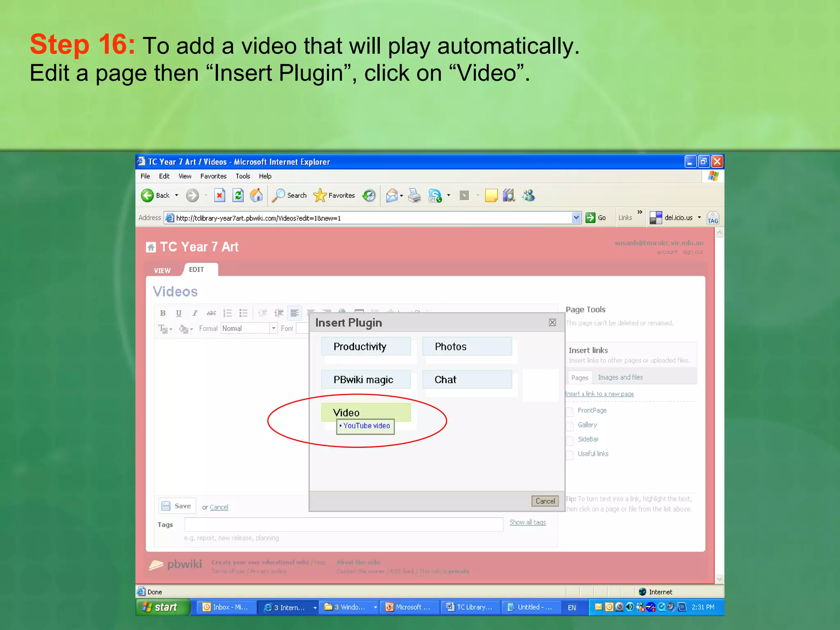Expand the address bar dropdown arrow
The image size is (840, 630).
[x=576, y=218]
